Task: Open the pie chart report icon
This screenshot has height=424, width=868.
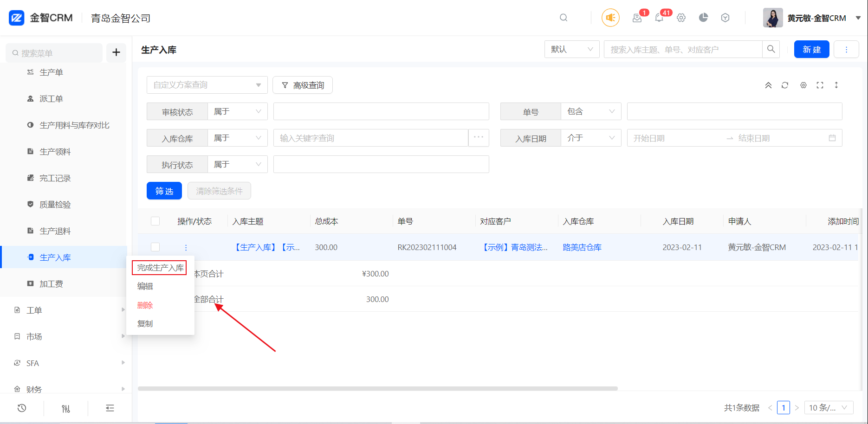Action: point(703,18)
